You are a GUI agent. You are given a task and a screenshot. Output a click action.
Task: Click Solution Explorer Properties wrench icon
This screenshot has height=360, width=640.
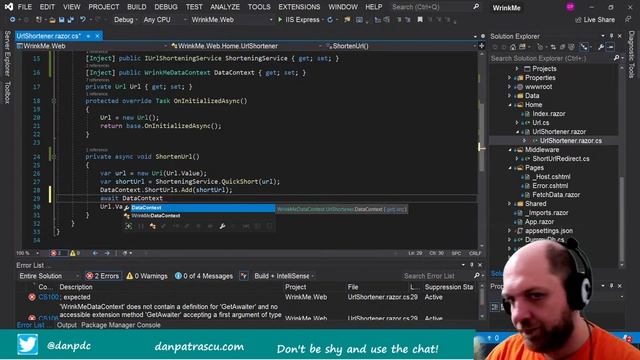pyautogui.click(x=601, y=47)
